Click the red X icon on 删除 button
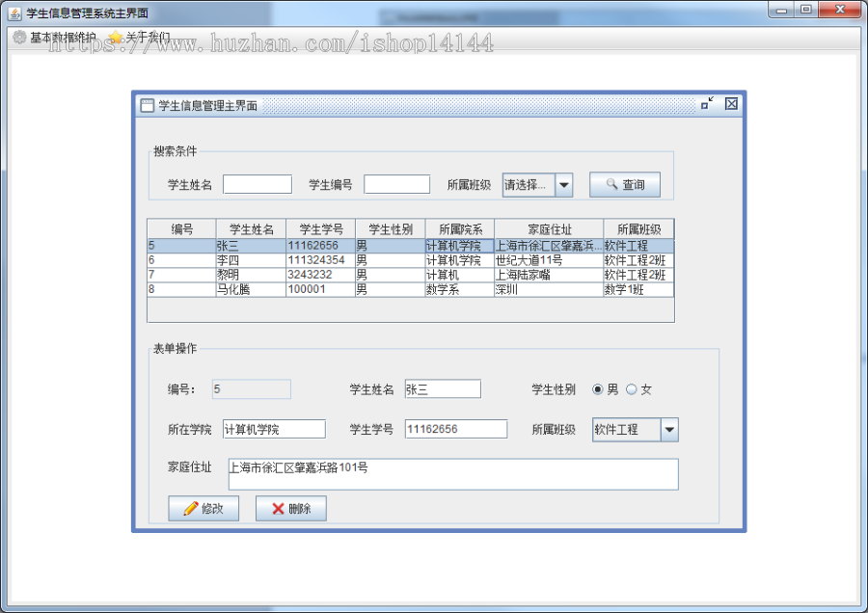This screenshot has width=868, height=613. tap(281, 508)
